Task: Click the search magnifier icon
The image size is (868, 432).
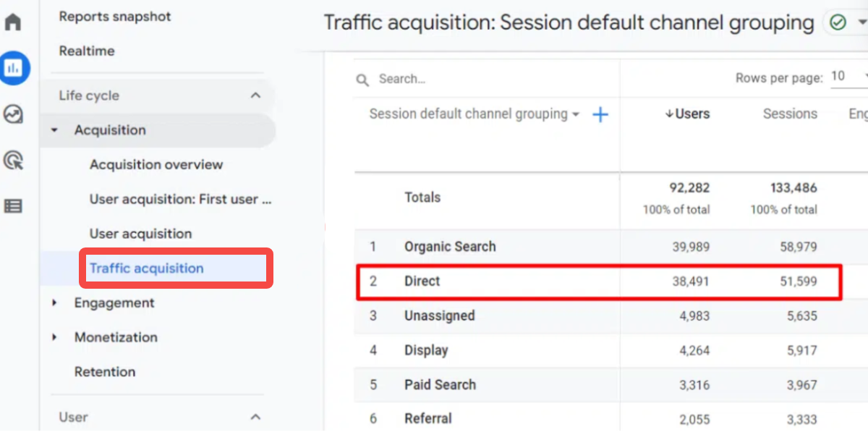Action: pyautogui.click(x=362, y=80)
